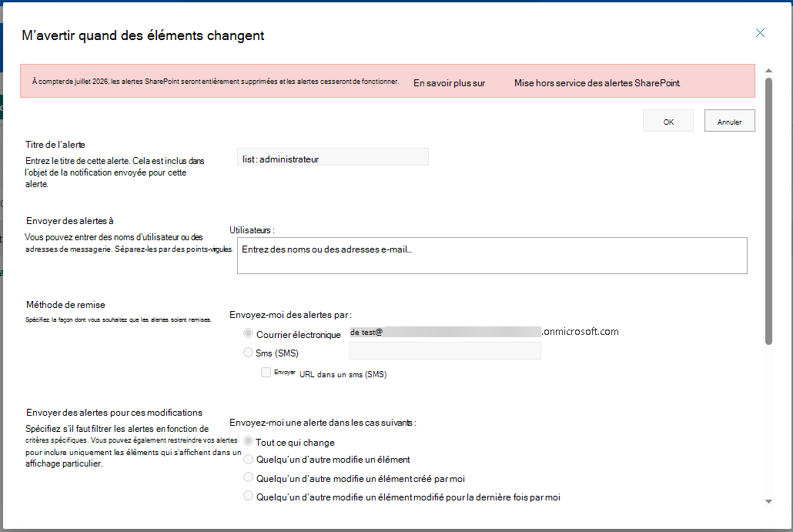Image resolution: width=793 pixels, height=532 pixels.
Task: Click the Annuler button
Action: (729, 121)
